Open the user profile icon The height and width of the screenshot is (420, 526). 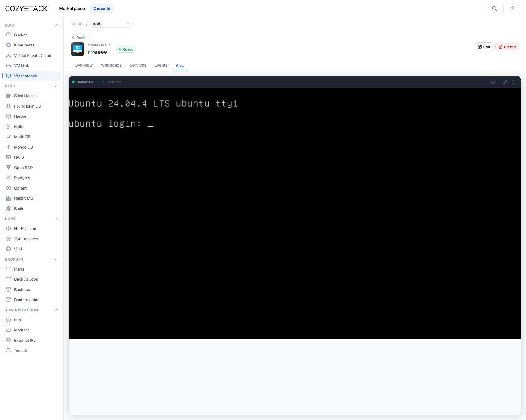[x=513, y=9]
